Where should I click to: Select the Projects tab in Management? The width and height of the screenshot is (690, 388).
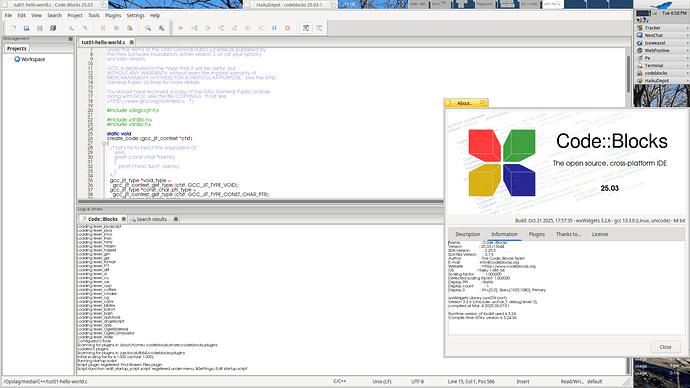(x=17, y=48)
